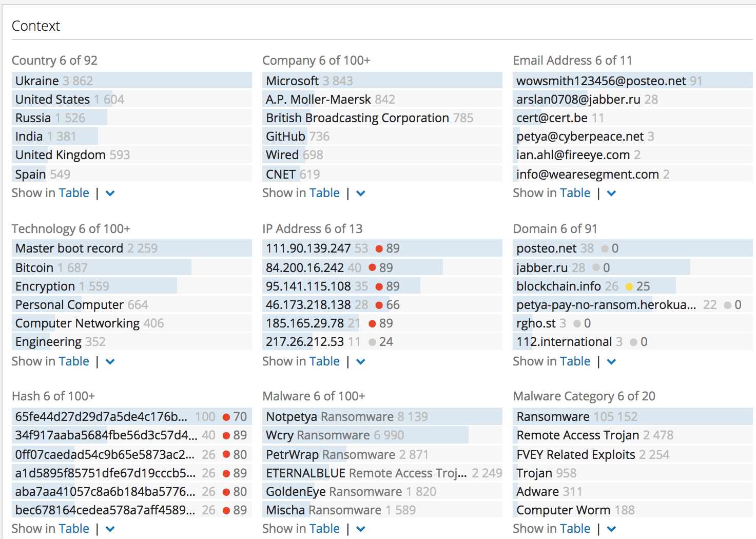Select Ukraine in Country list
The width and height of the screenshot is (756, 539).
(132, 81)
